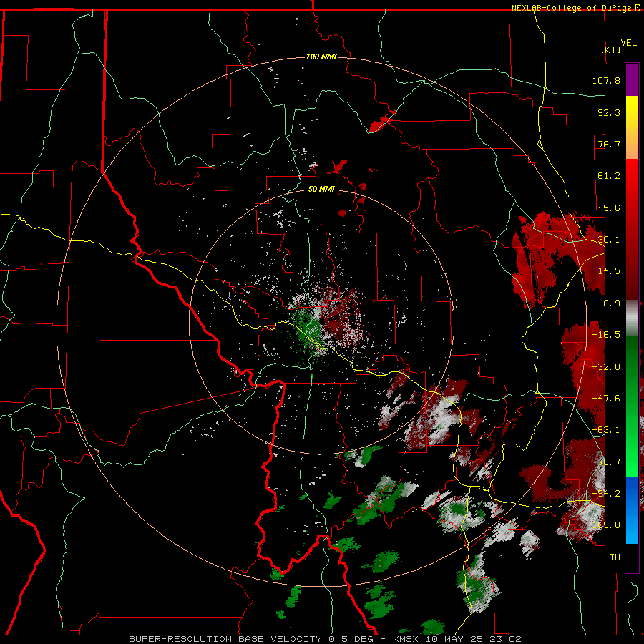This screenshot has width=644, height=644.
Task: Click the VEL legend title
Action: coord(628,43)
